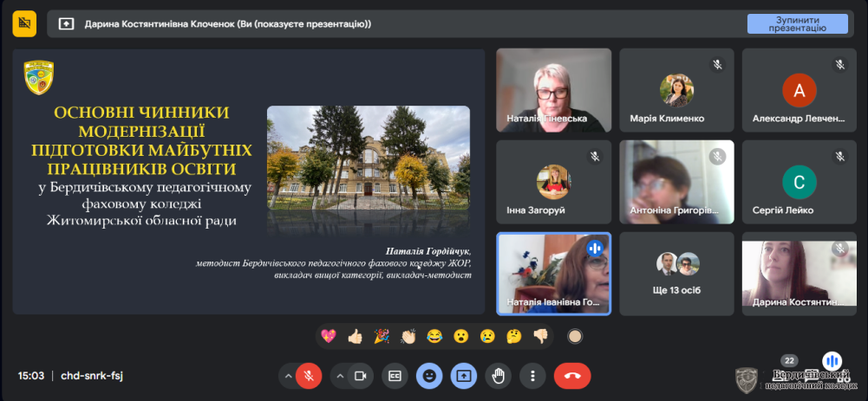Send the laughing face reaction
The image size is (868, 401).
pyautogui.click(x=434, y=336)
